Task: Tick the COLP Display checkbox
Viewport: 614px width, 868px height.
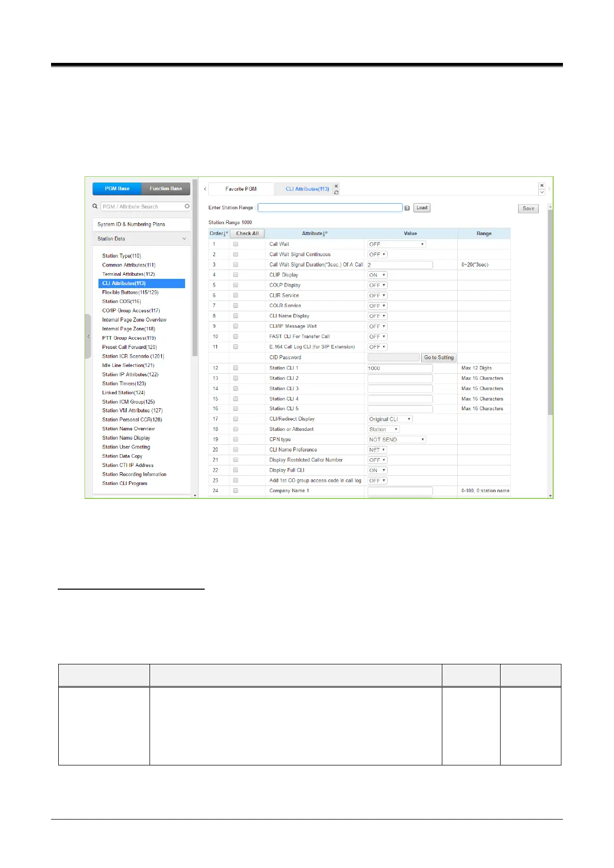Action: (236, 285)
